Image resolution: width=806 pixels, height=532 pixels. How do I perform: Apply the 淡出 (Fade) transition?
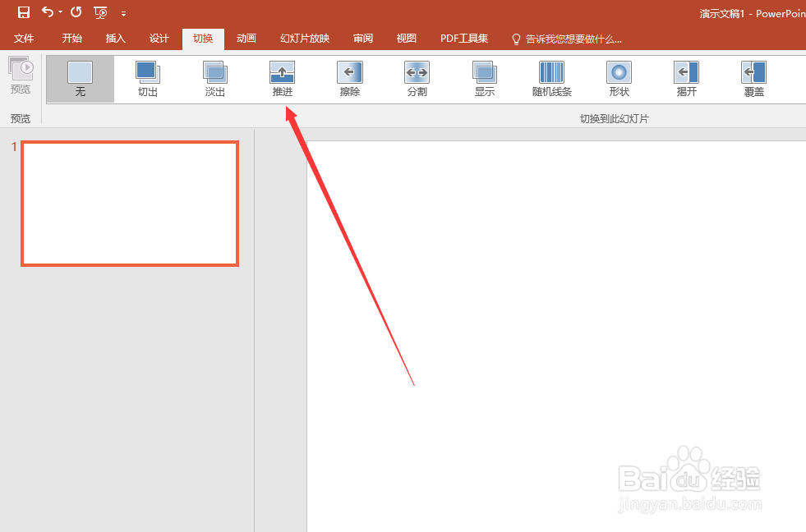tap(215, 79)
